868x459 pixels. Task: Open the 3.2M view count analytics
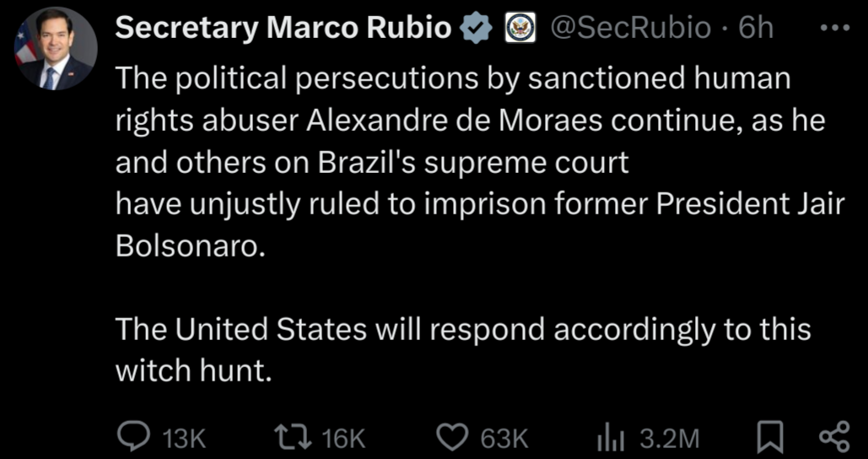click(x=669, y=439)
